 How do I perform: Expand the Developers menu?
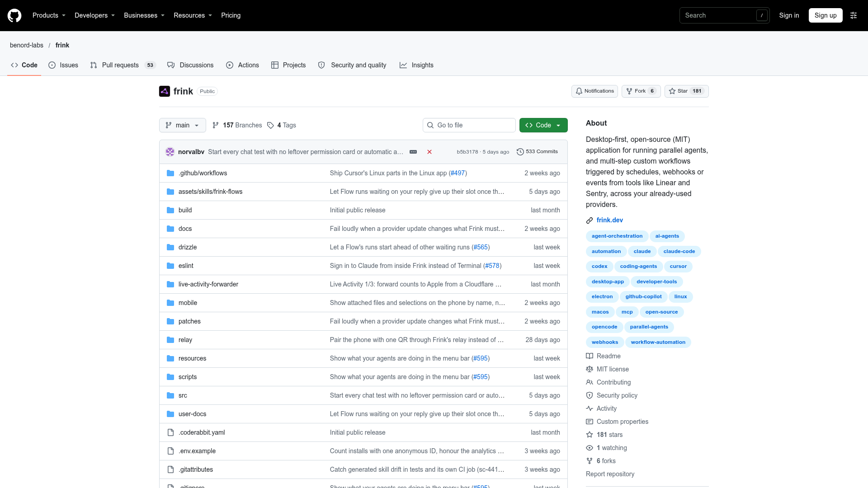click(x=94, y=15)
